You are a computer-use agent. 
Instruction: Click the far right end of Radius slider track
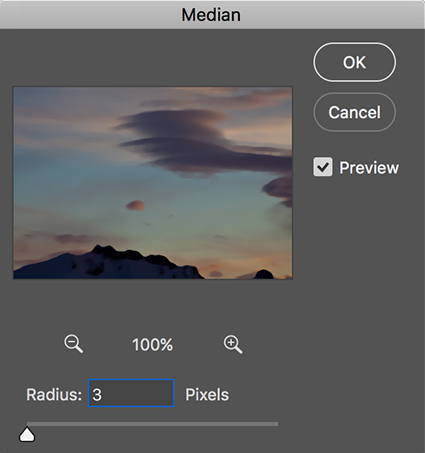click(x=277, y=424)
